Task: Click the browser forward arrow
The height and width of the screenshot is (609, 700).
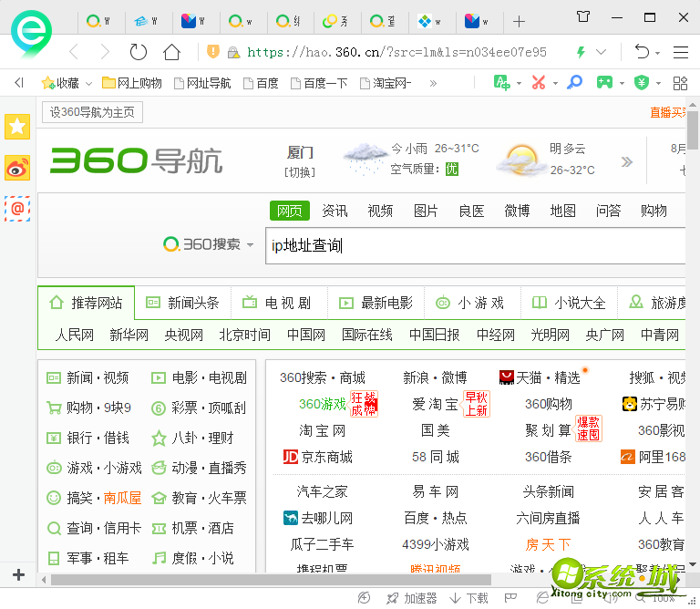Action: [105, 52]
